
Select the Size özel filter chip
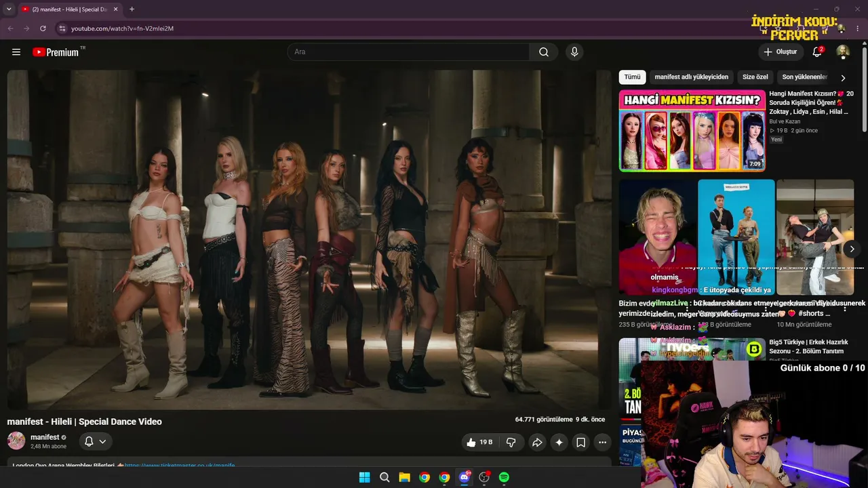point(755,77)
